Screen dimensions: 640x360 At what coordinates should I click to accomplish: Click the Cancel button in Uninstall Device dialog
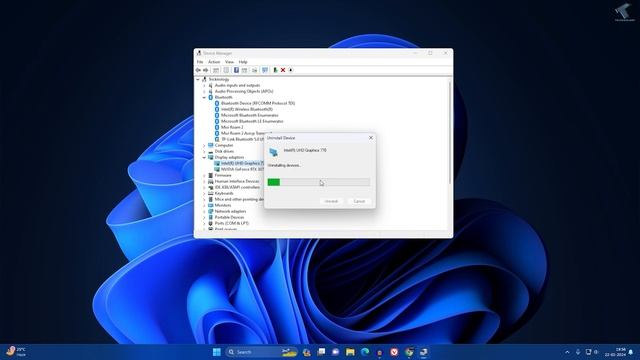(x=359, y=201)
